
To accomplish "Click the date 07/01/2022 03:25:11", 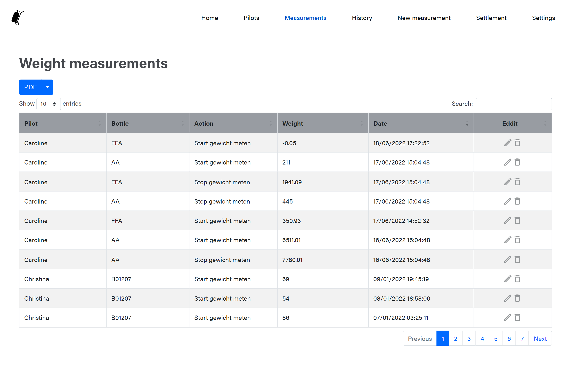I will pos(400,318).
